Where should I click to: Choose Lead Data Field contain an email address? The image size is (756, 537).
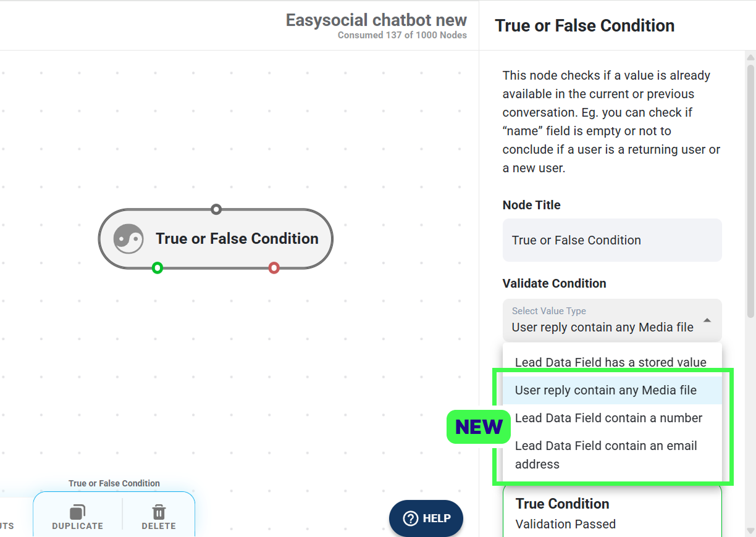(612, 455)
